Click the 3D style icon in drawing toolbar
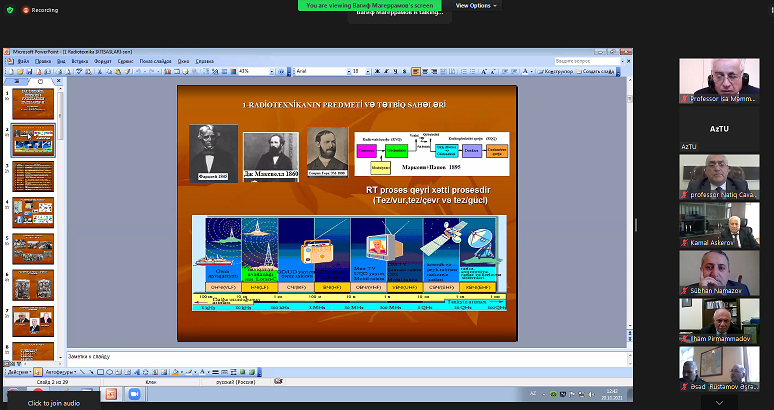 (252, 372)
